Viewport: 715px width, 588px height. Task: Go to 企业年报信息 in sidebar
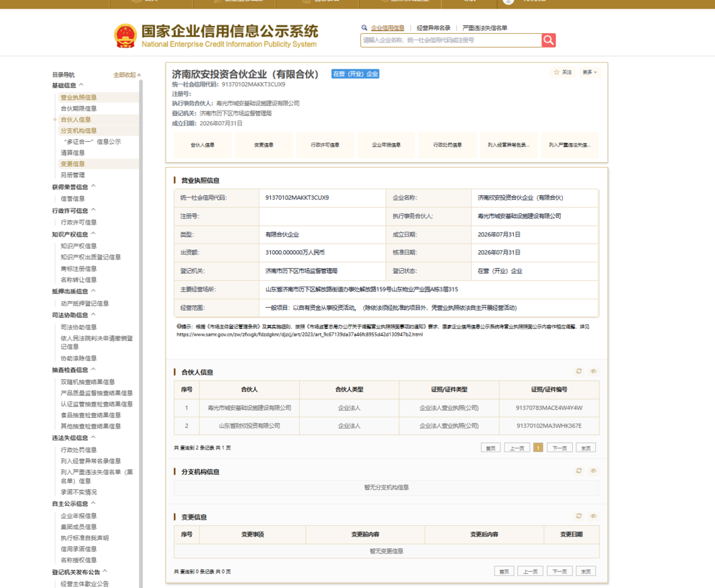[x=79, y=516]
